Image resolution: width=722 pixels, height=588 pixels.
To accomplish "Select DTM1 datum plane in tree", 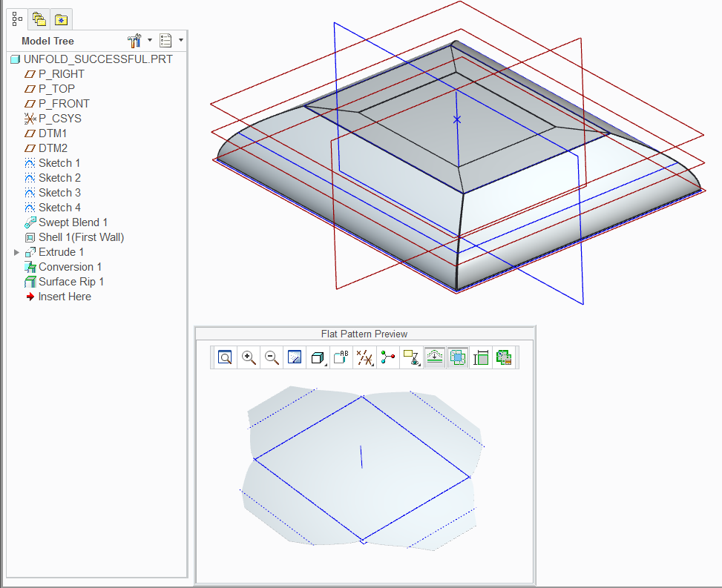I will (x=46, y=133).
